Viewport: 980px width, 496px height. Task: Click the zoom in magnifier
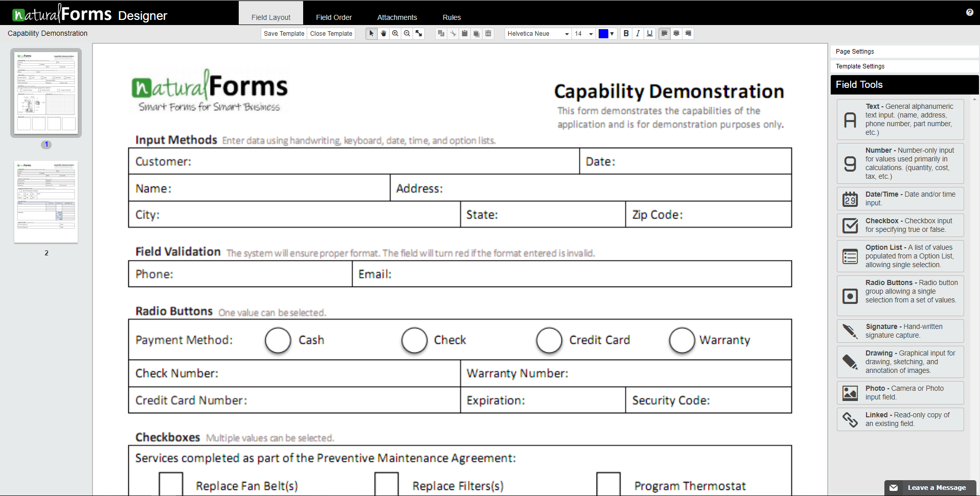(x=395, y=33)
